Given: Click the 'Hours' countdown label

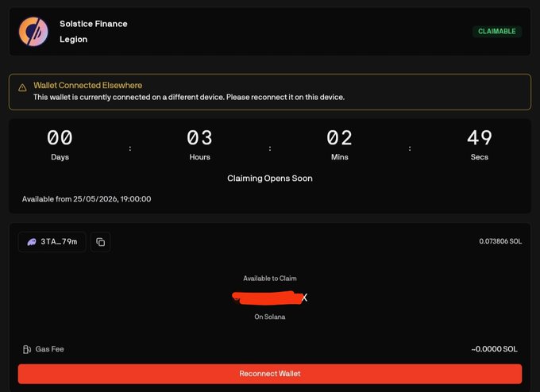Looking at the screenshot, I should coord(200,157).
